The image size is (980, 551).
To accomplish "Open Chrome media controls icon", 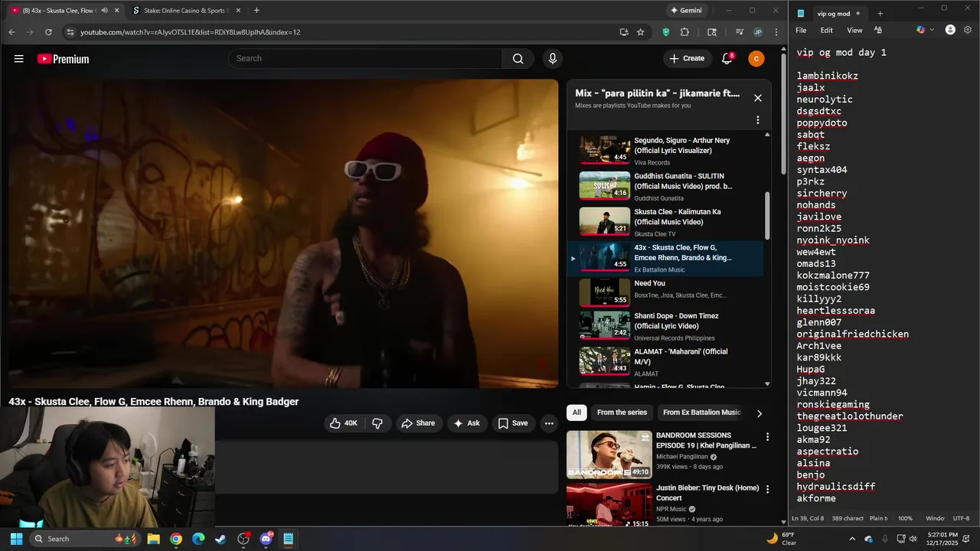I will [x=739, y=32].
